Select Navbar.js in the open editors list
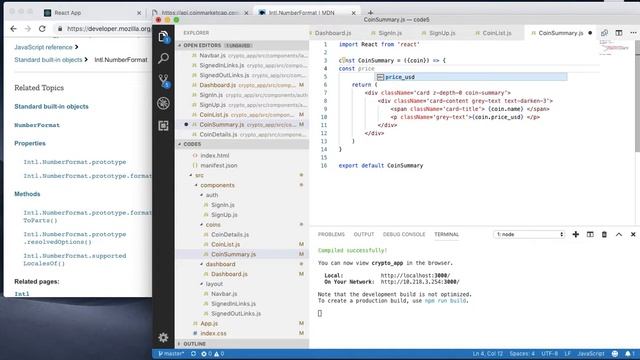640x360 pixels. (x=242, y=55)
